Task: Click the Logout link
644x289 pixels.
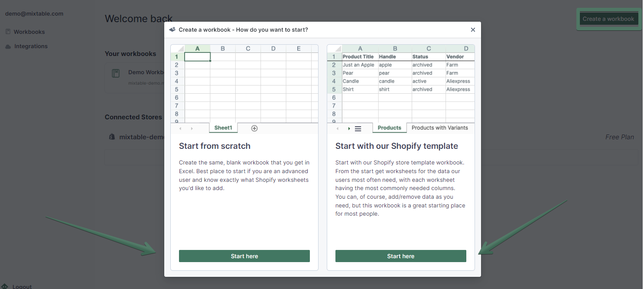Action: coord(22,286)
